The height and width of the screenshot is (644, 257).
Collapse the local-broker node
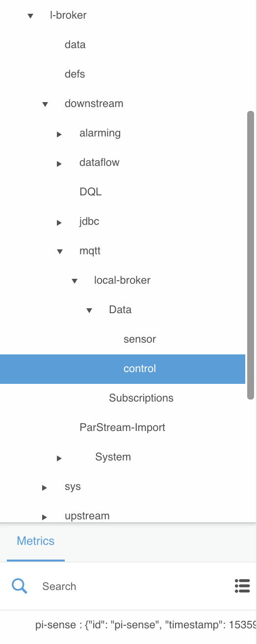tap(75, 281)
